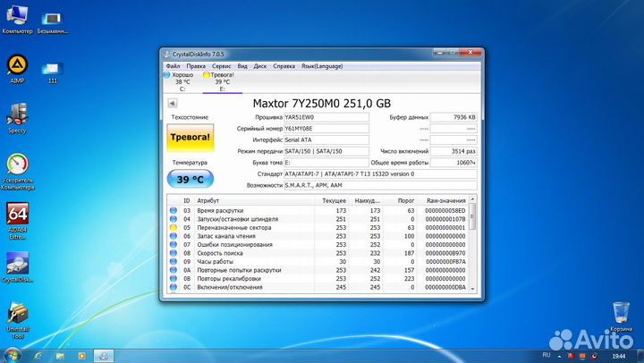This screenshot has width=644, height=363.
Task: Open the Безымянн... desktop shortcut
Action: 52,22
